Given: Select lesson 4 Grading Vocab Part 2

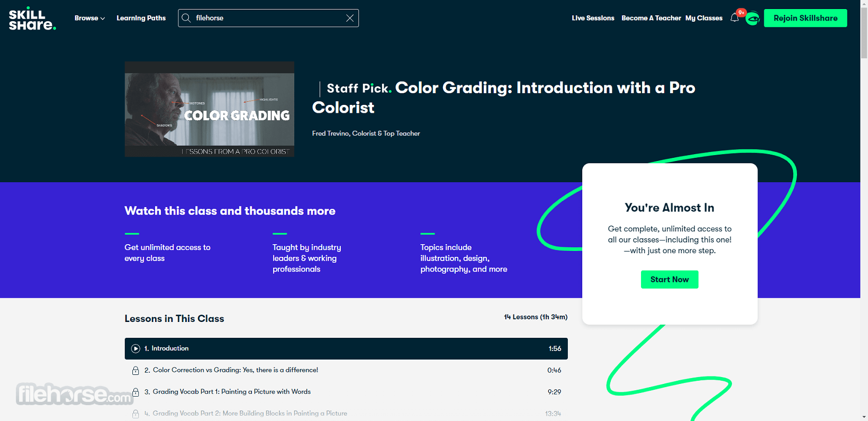Looking at the screenshot, I should pos(346,414).
